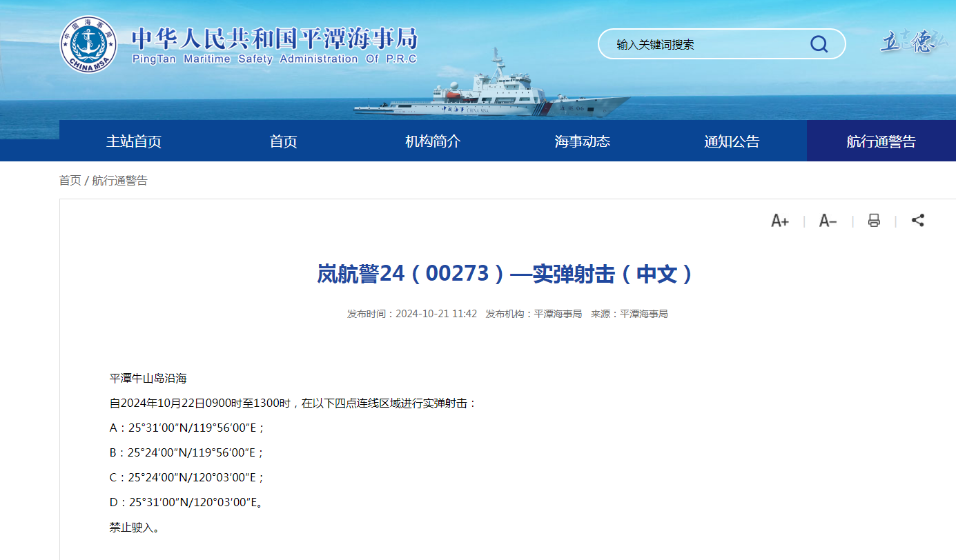Go to the 首页 navigation tab
956x560 pixels.
[x=283, y=141]
